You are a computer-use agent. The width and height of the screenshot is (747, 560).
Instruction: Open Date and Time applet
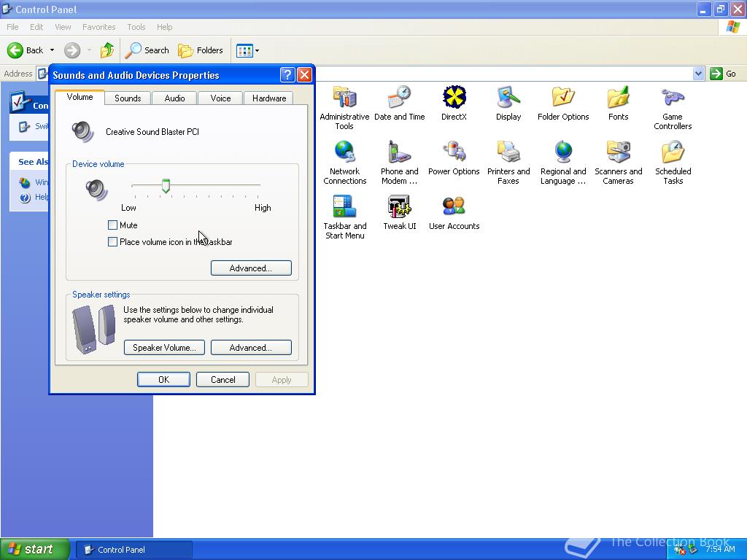tap(399, 104)
